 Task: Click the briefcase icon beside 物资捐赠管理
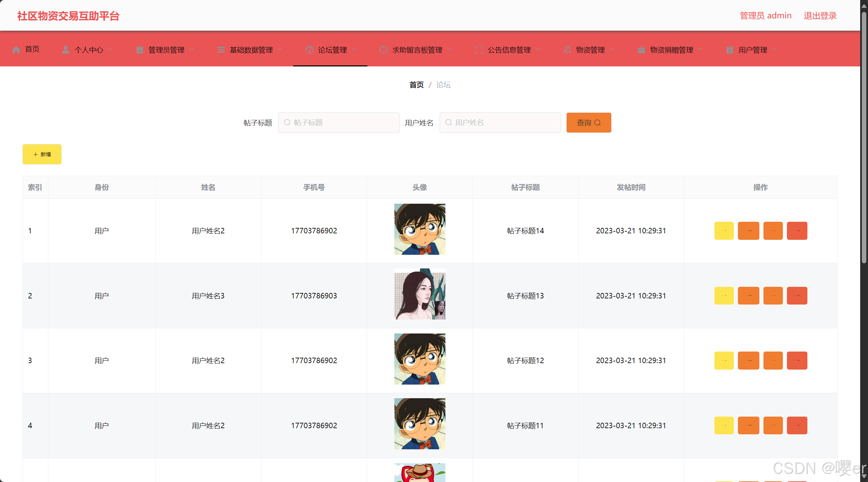[x=641, y=50]
